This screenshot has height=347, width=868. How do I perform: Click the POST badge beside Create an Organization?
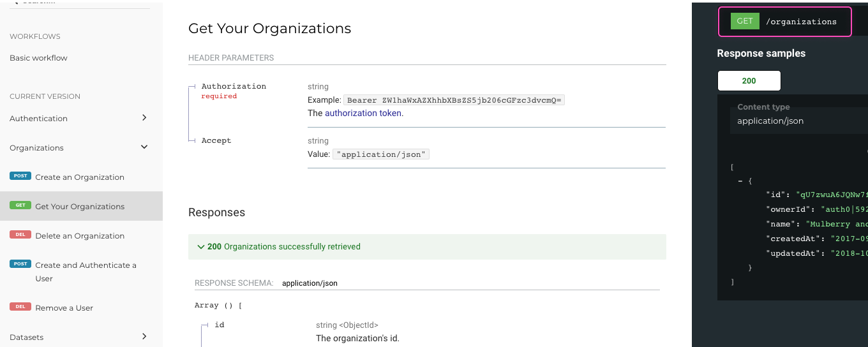point(20,176)
